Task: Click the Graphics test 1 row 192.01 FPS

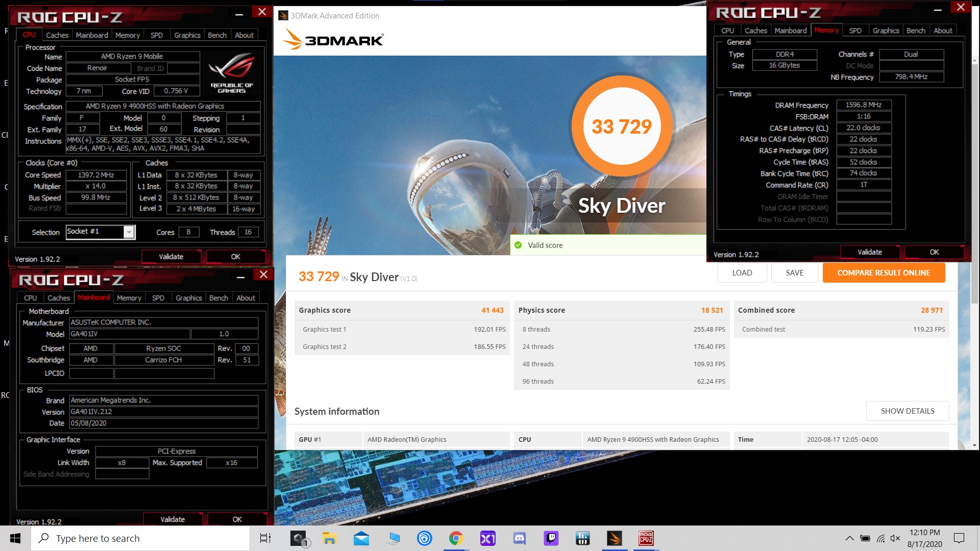Action: [x=402, y=330]
